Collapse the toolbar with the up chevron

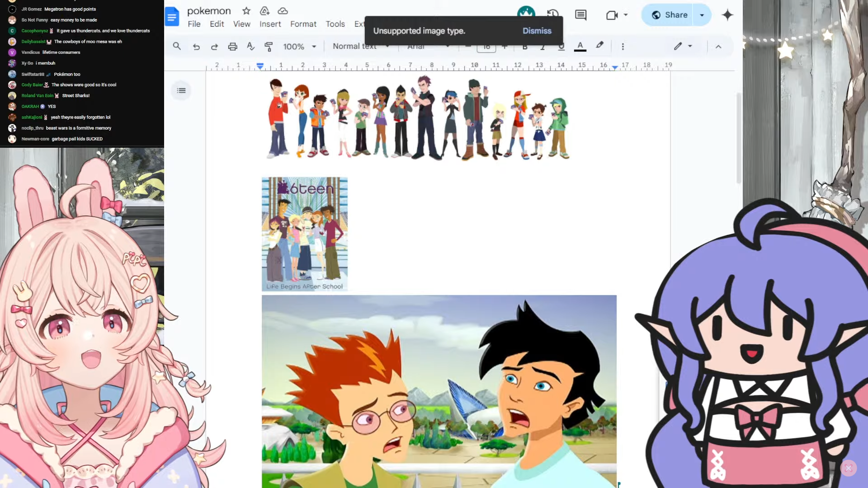click(718, 47)
